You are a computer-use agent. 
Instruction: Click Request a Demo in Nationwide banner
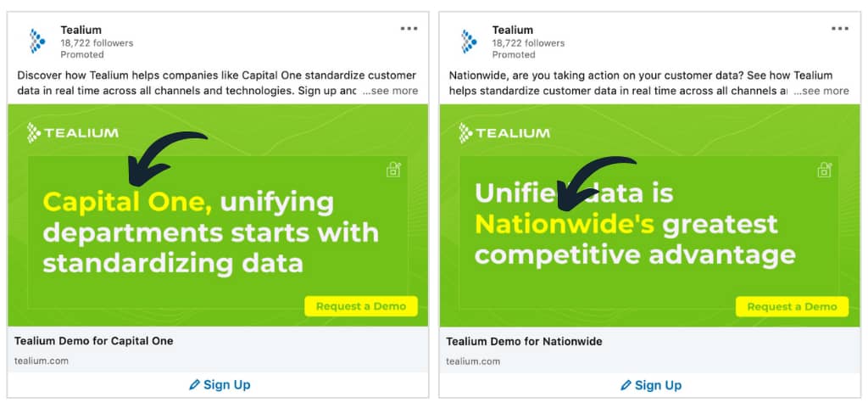tap(793, 307)
